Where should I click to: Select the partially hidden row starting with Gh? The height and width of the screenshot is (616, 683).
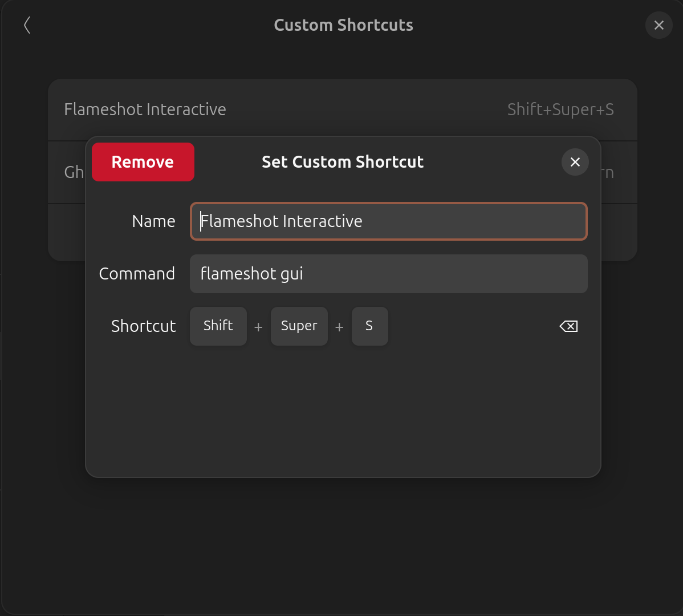73,172
